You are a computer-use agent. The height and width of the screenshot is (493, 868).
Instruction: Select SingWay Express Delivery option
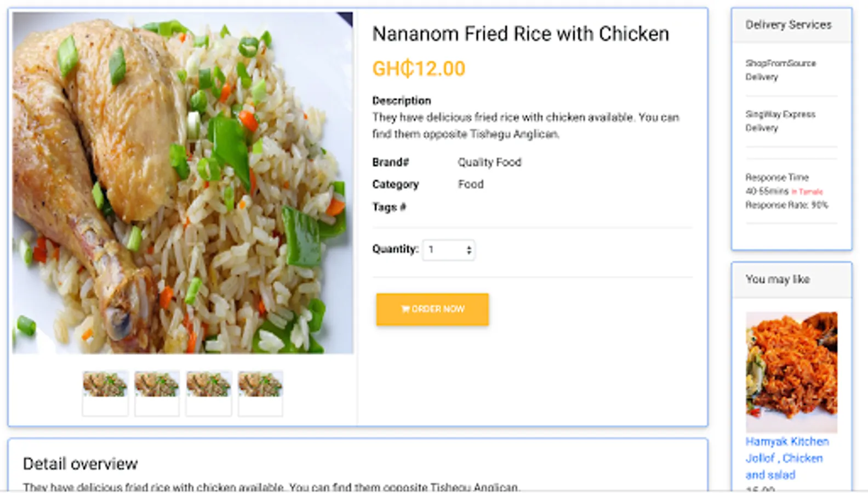tap(780, 121)
